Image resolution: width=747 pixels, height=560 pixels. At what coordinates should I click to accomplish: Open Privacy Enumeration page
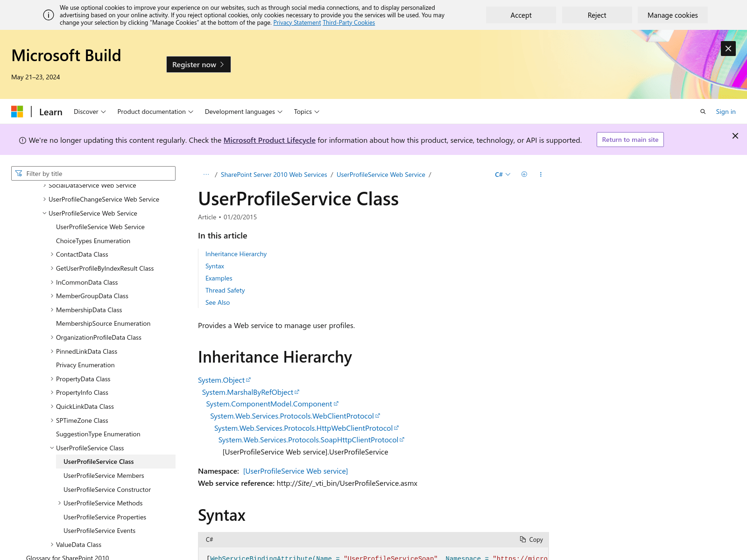tap(85, 365)
